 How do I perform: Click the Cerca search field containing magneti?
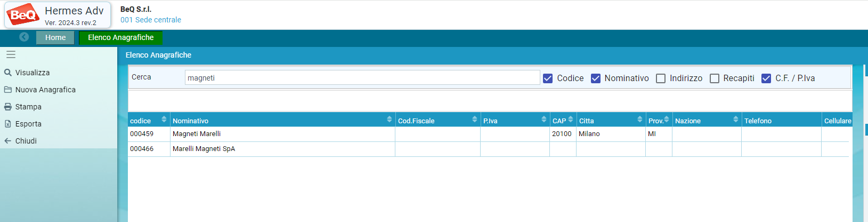coord(362,77)
